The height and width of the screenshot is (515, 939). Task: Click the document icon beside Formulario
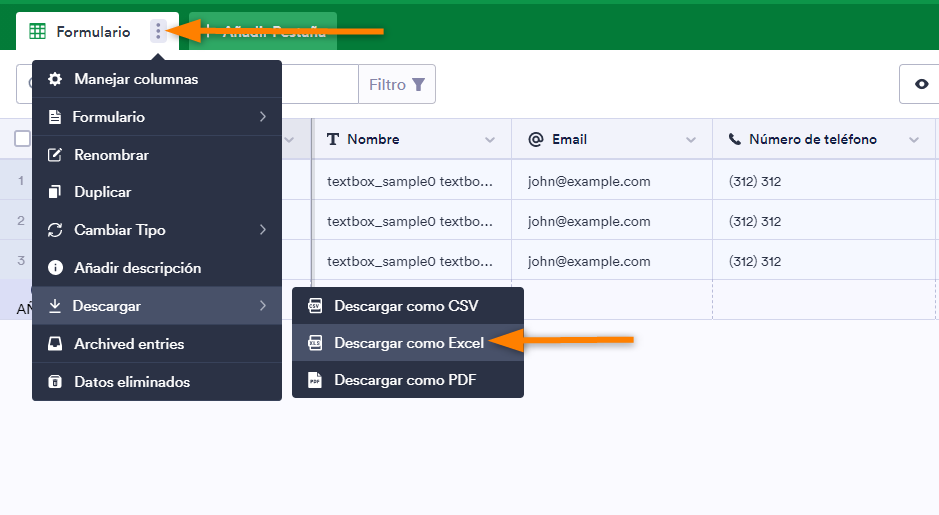point(54,117)
